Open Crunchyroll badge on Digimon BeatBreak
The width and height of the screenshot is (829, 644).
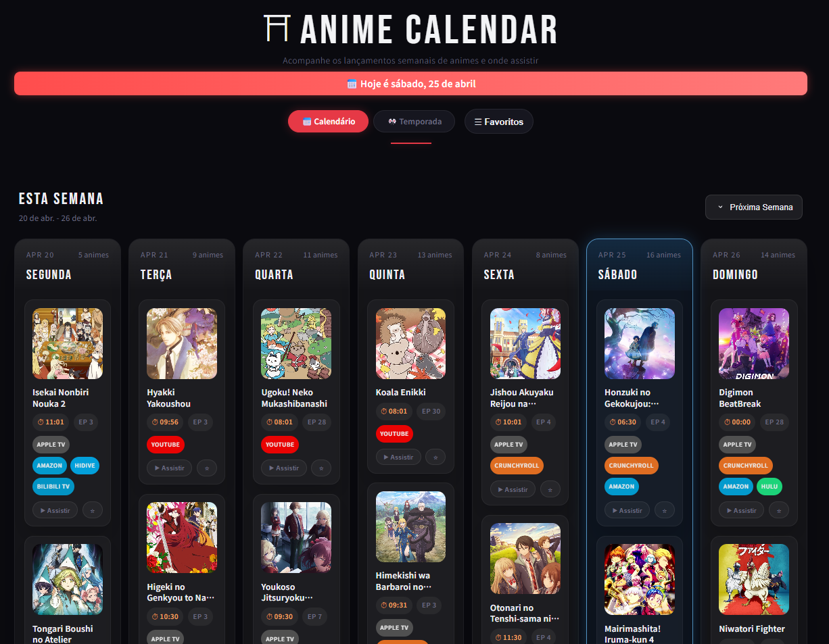746,466
